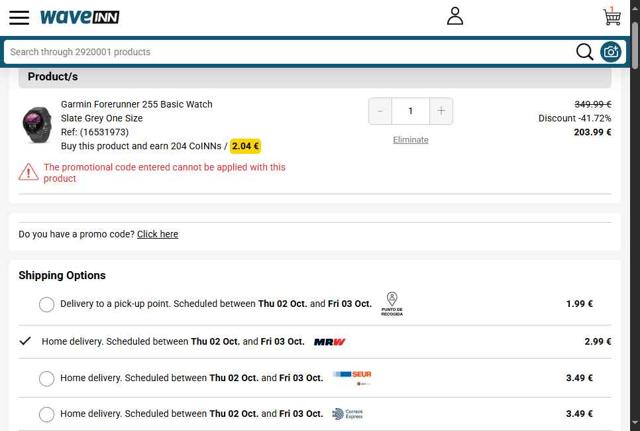Eliminate the Garmin watch from cart
The width and height of the screenshot is (640, 431).
point(410,140)
